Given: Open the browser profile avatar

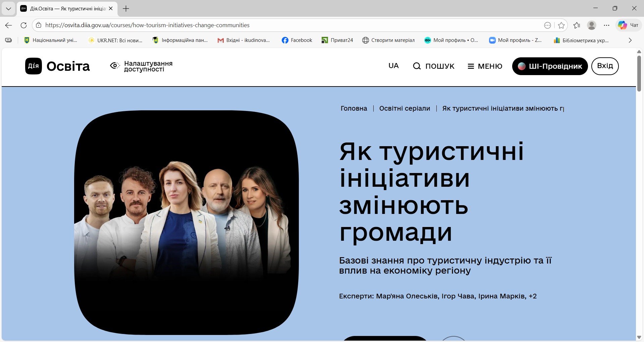Looking at the screenshot, I should (x=592, y=25).
